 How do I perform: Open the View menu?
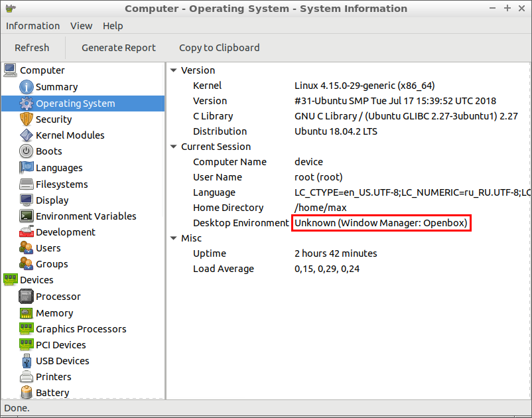[81, 26]
